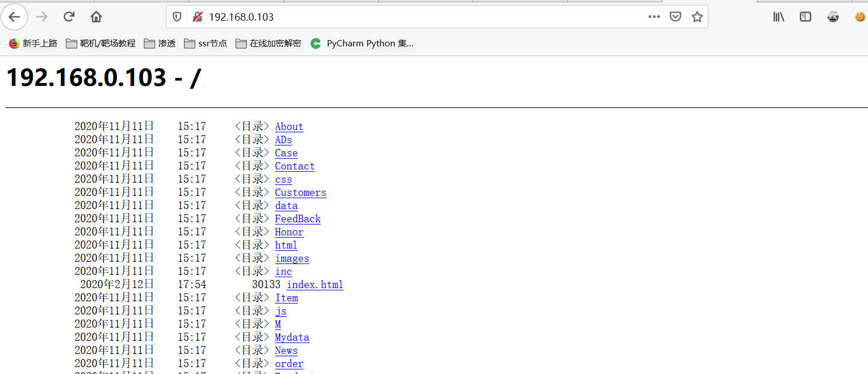868x374 pixels.
Task: Toggle the sidebar view icon
Action: [x=806, y=17]
